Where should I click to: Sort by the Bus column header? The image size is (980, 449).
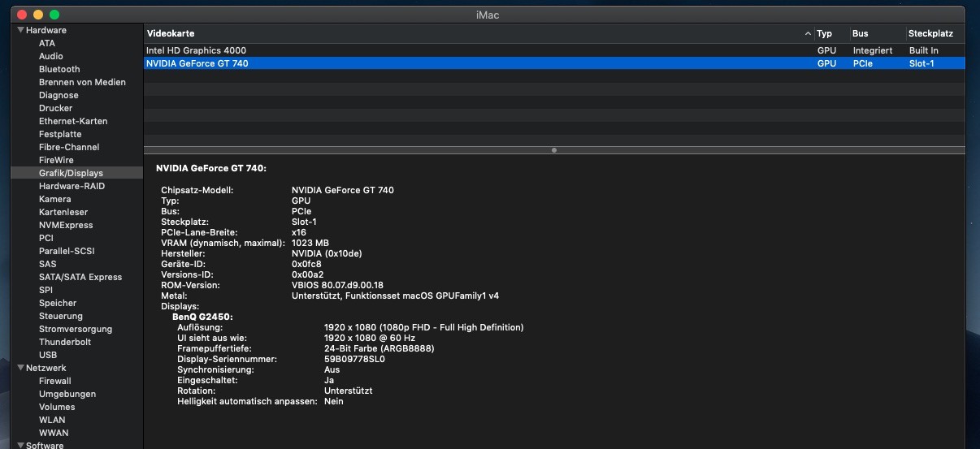[x=861, y=33]
